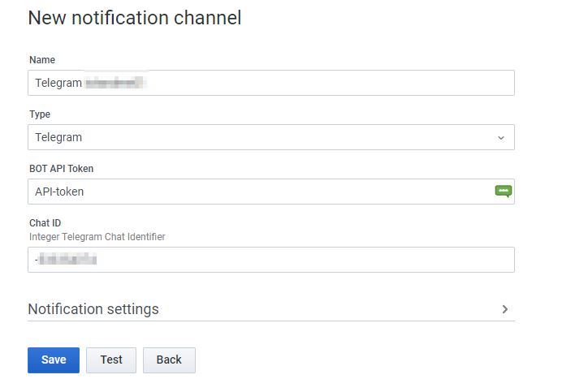The width and height of the screenshot is (575, 392).
Task: Send a test notification with Test button
Action: point(111,360)
